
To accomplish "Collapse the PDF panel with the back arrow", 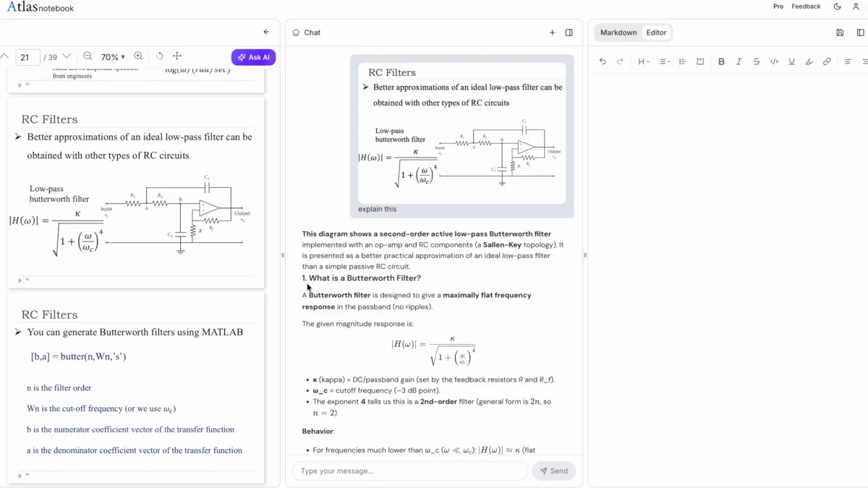I will click(x=266, y=32).
